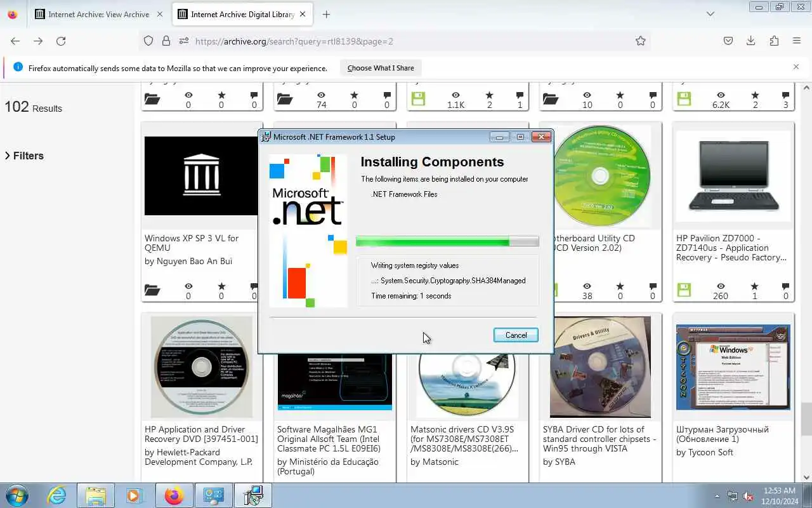Reload the archive.org search page
812x508 pixels.
(x=61, y=41)
